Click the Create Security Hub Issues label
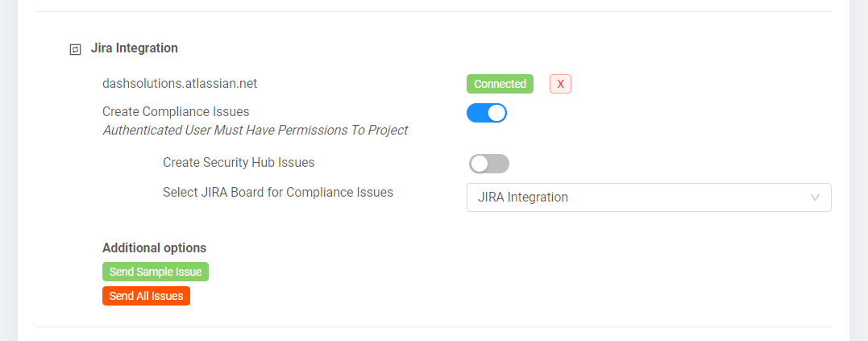Viewport: 868px width, 341px height. [x=239, y=163]
